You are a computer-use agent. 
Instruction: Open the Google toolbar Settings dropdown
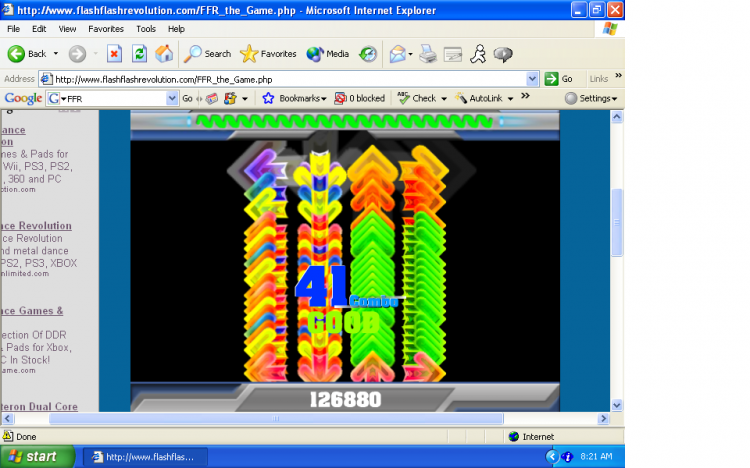590,98
